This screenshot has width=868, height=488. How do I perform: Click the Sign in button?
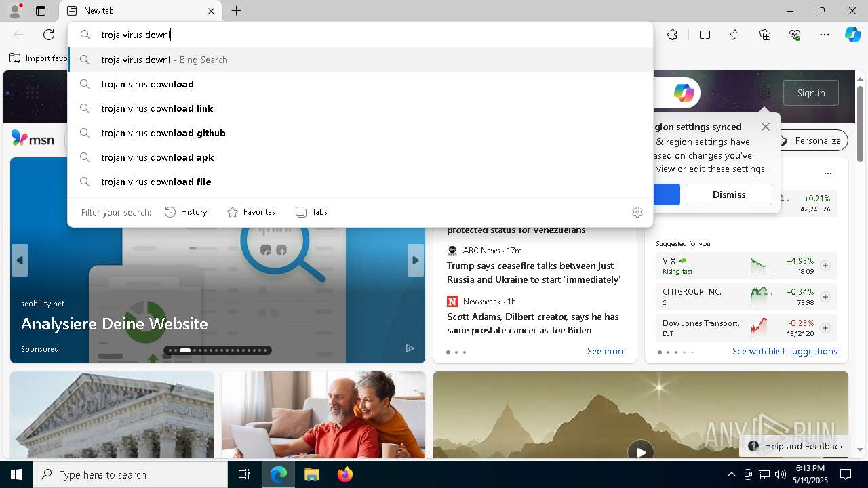tap(811, 93)
